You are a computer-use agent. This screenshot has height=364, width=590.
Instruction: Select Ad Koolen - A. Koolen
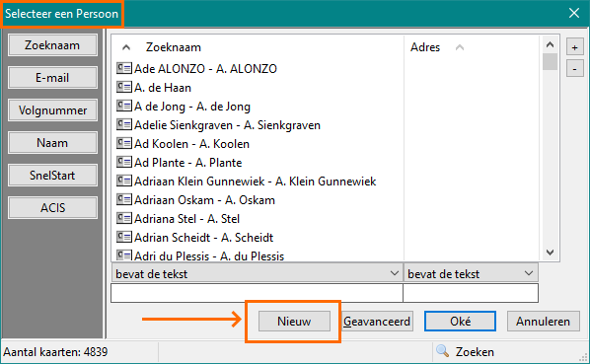pyautogui.click(x=192, y=144)
